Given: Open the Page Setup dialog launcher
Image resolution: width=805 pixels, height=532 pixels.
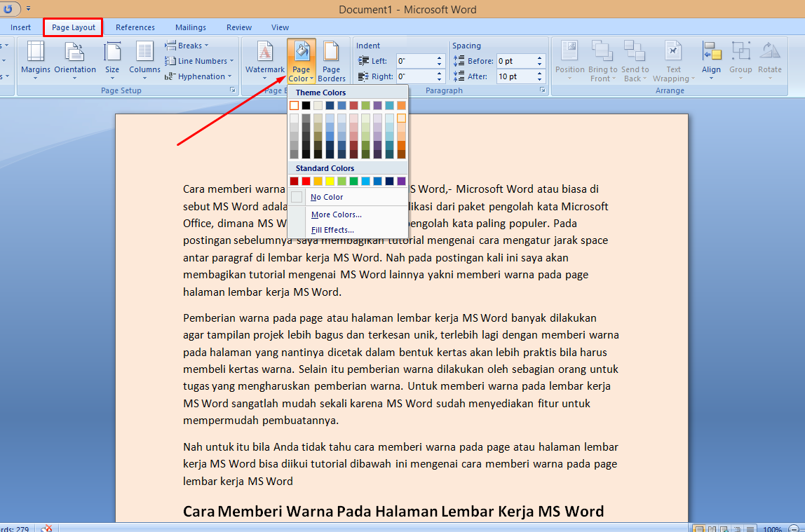Looking at the screenshot, I should pos(233,90).
